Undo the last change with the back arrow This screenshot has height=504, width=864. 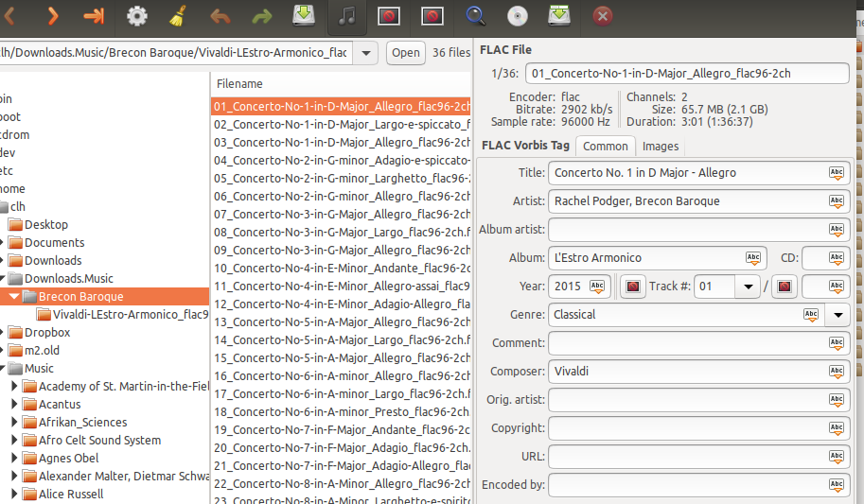220,16
